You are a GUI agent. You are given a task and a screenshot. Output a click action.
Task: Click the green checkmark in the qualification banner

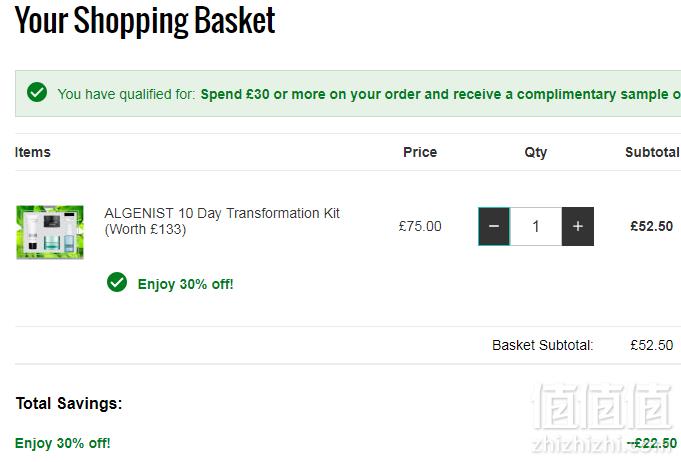37,92
